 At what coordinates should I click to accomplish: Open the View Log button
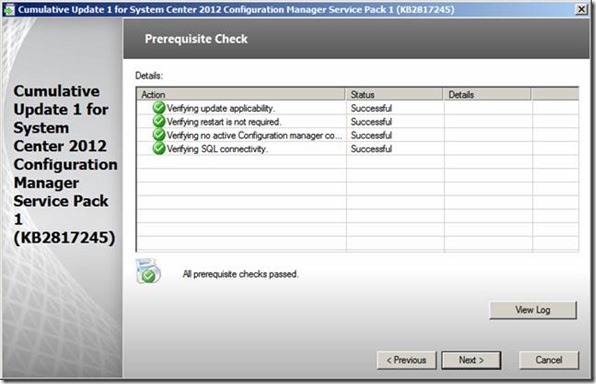coord(533,310)
